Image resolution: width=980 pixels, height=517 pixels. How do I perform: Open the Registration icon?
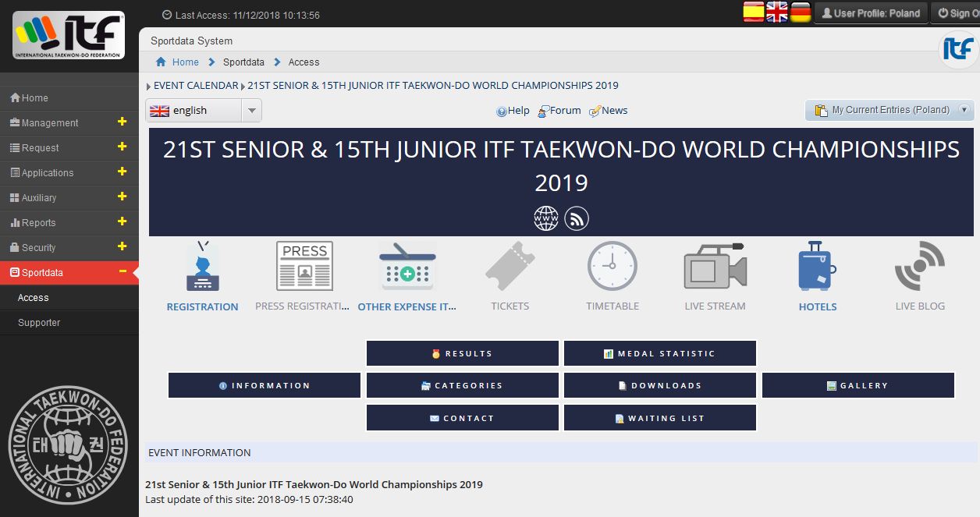(202, 266)
